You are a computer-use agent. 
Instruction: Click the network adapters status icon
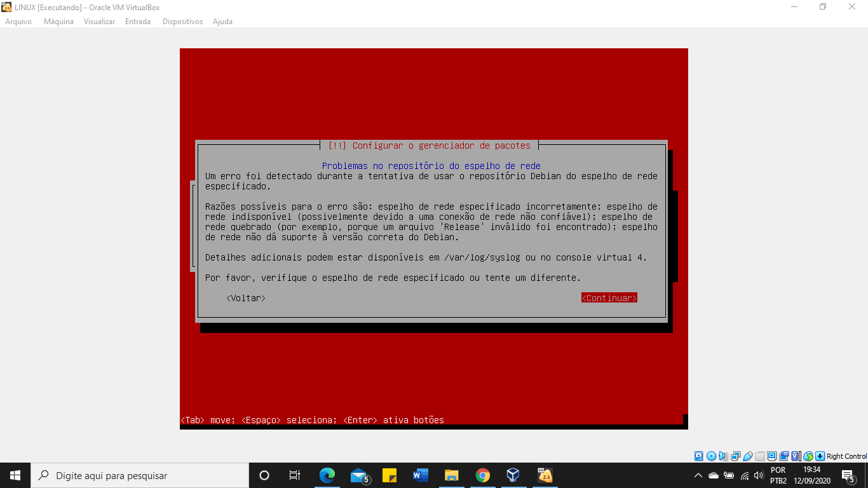[735, 456]
